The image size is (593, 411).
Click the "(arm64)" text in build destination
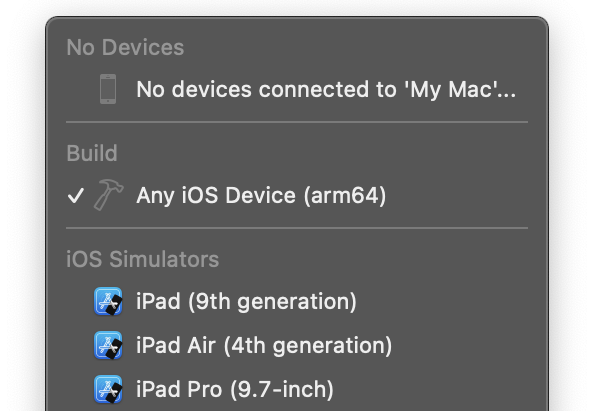(x=345, y=196)
